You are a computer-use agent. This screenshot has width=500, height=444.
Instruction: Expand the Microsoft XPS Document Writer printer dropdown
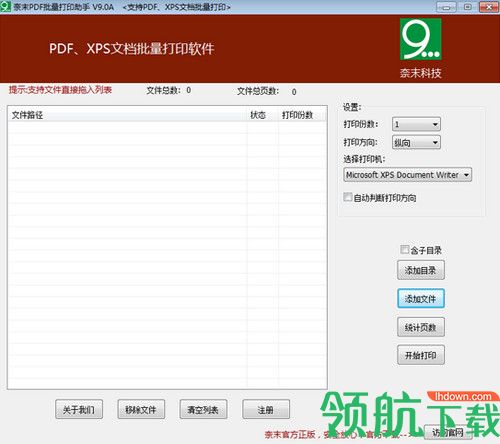click(408, 175)
